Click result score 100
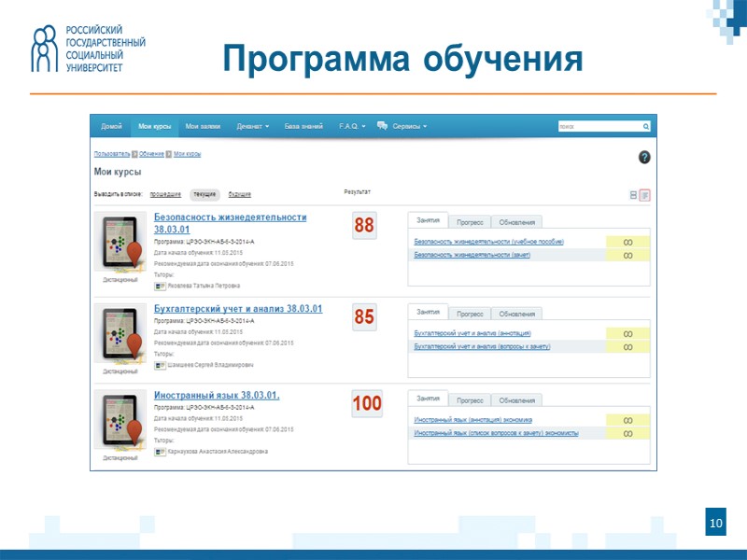The image size is (747, 560). 367,403
